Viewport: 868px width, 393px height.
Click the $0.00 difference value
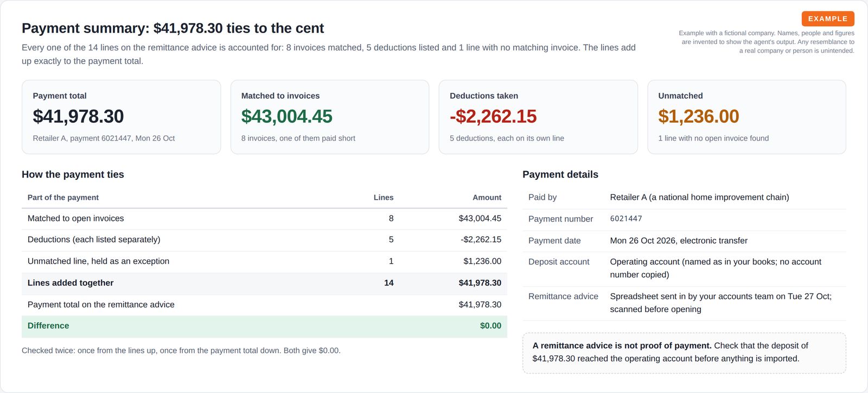(490, 326)
